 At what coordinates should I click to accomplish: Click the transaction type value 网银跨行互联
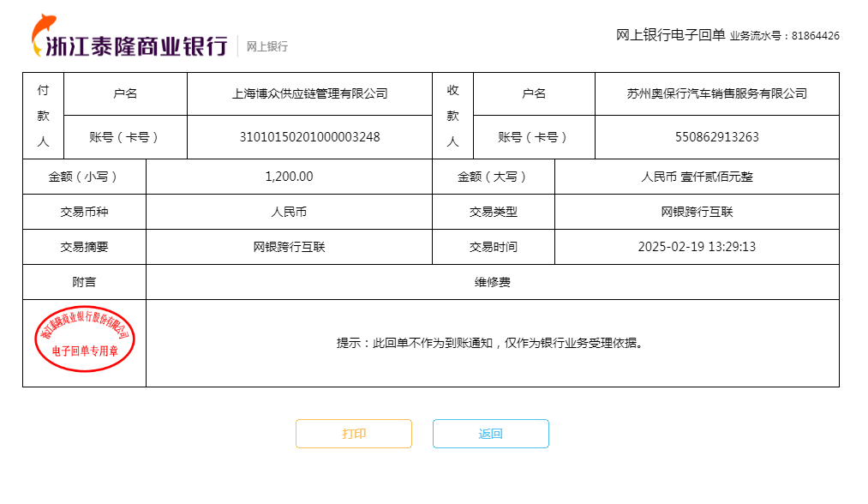(x=697, y=212)
